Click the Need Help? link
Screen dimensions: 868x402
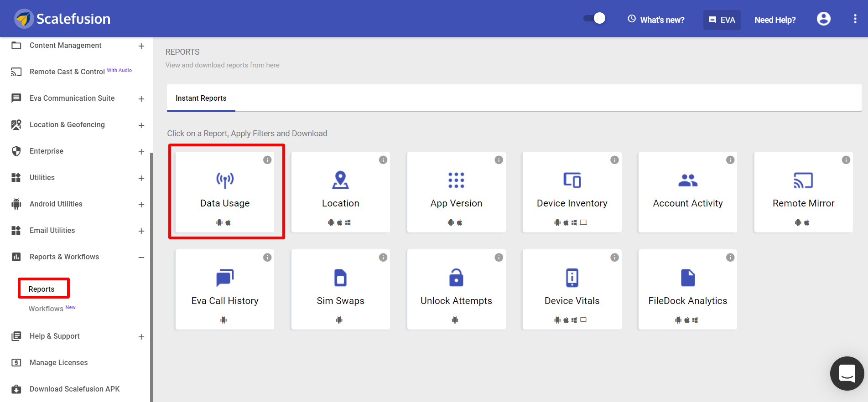tap(775, 20)
